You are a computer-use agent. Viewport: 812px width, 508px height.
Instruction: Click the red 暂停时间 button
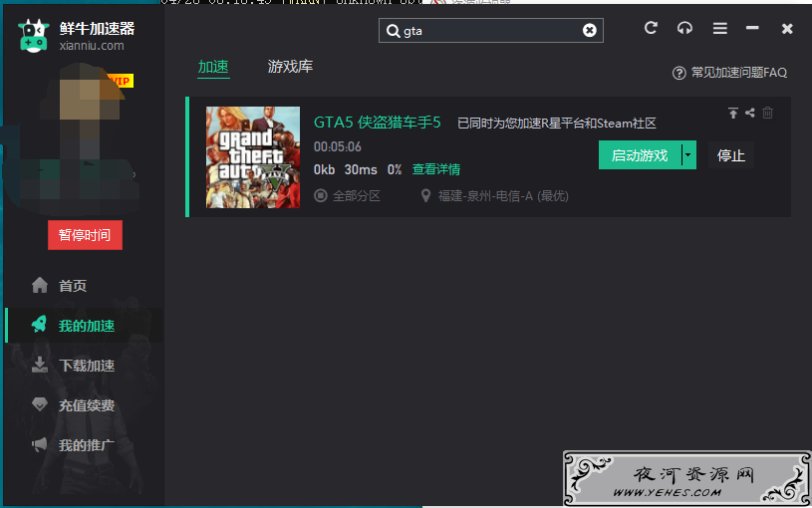(85, 235)
